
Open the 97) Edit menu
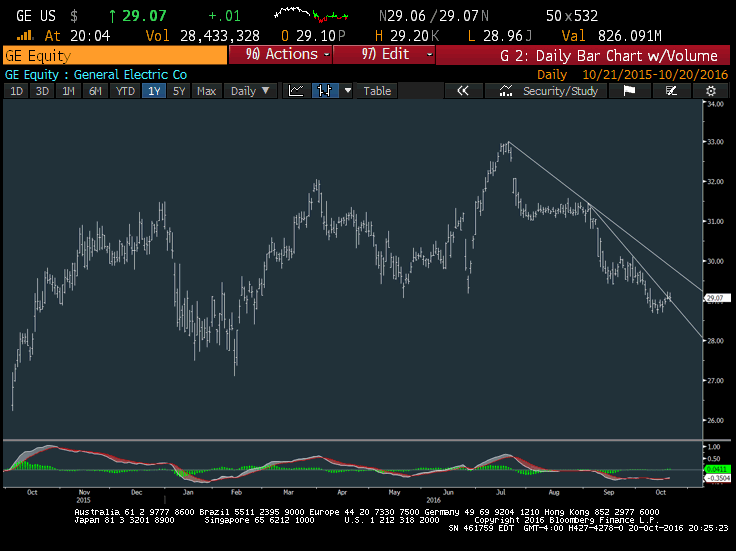click(x=384, y=54)
